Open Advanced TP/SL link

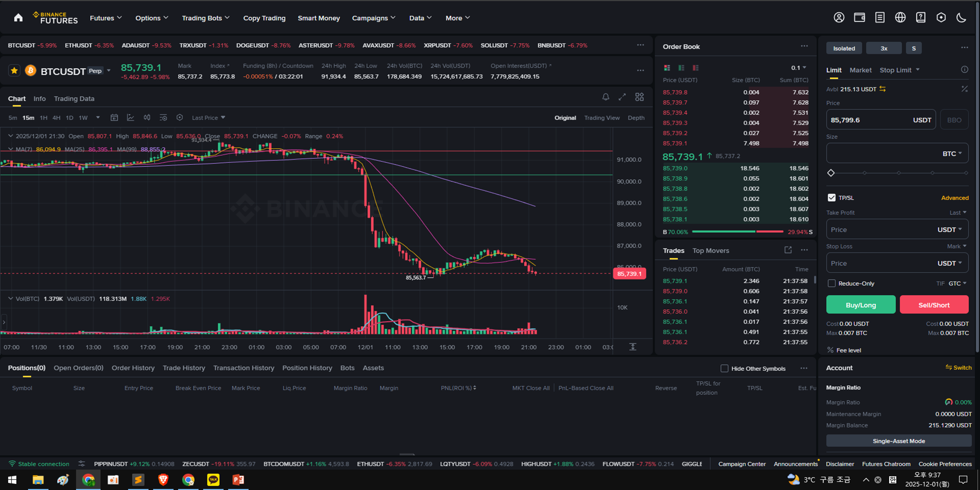point(955,197)
